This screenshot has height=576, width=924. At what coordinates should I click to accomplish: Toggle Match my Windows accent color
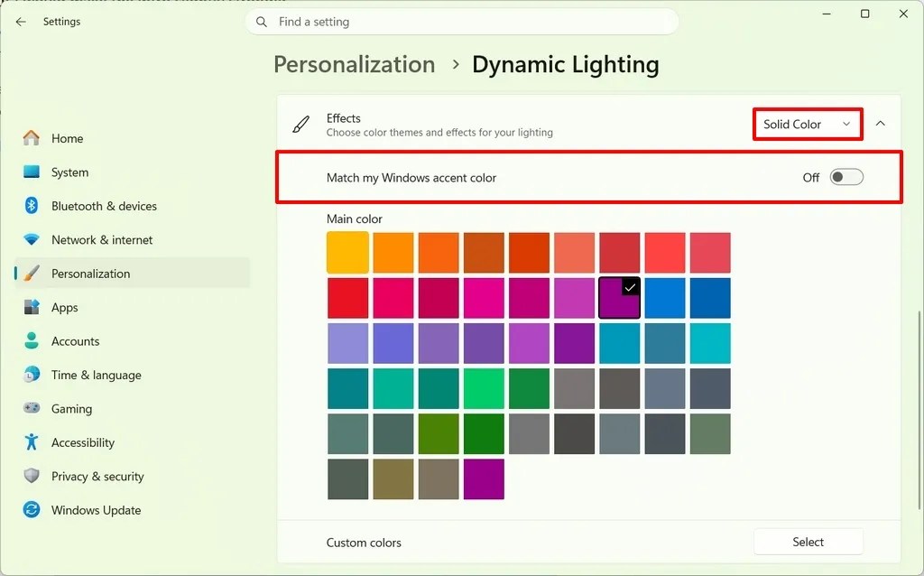[846, 178]
